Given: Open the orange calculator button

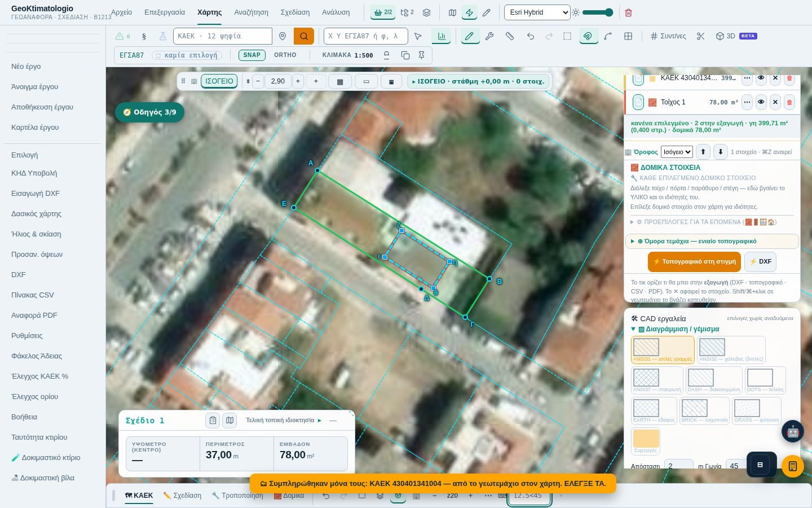Looking at the screenshot, I should (793, 466).
